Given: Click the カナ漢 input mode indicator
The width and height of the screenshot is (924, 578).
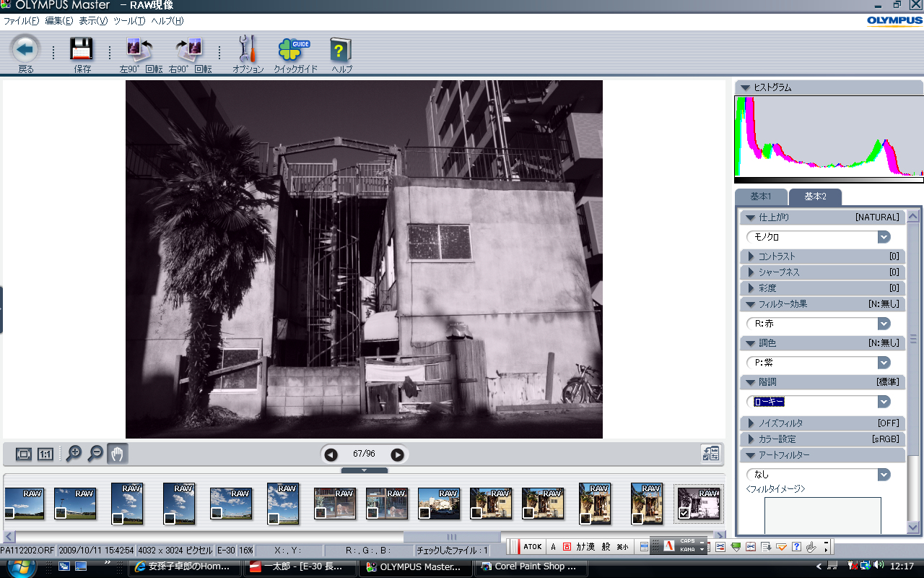Looking at the screenshot, I should pyautogui.click(x=585, y=547).
